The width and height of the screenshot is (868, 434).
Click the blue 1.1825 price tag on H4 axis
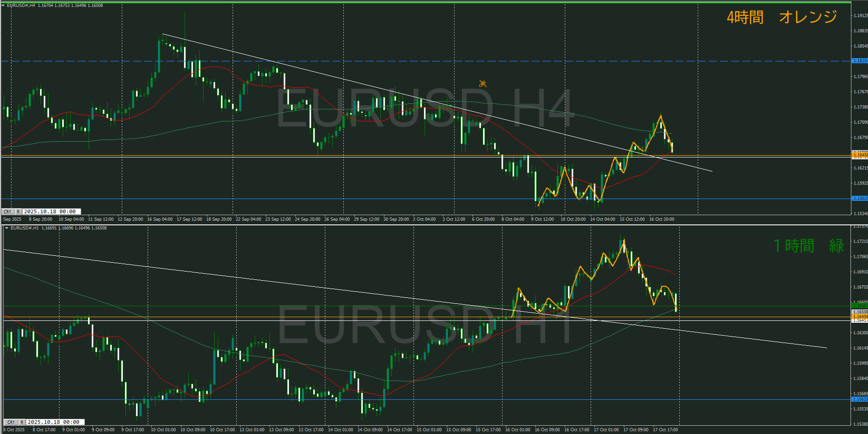[x=859, y=61]
